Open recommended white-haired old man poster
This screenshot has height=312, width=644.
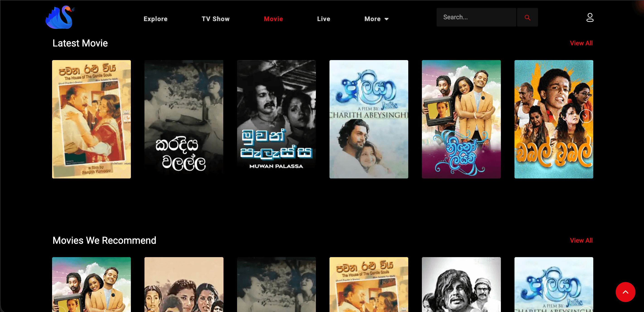point(461,285)
